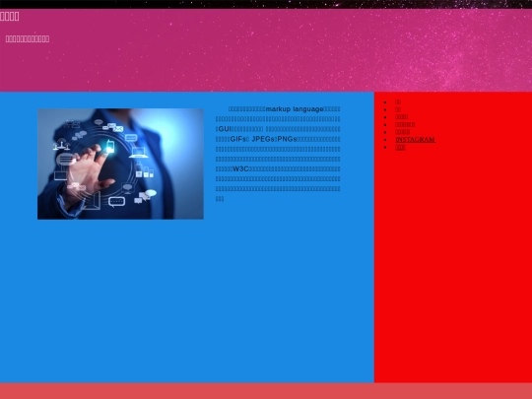Screen dimensions: 532x399
Task: Click the site title heading at page top
Action: [10, 17]
